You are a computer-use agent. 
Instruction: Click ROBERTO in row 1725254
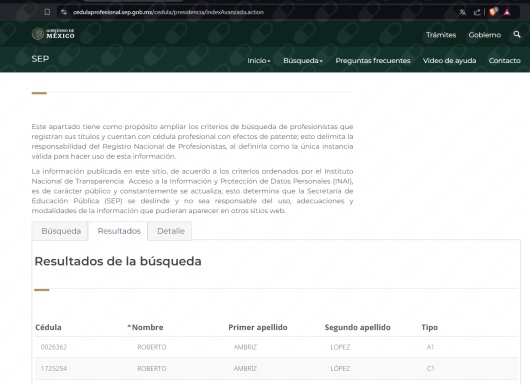coord(152,368)
